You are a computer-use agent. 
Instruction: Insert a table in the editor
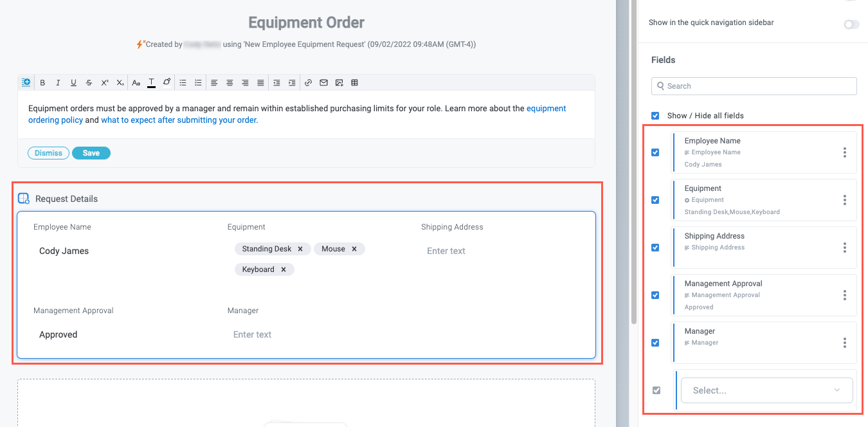tap(354, 83)
